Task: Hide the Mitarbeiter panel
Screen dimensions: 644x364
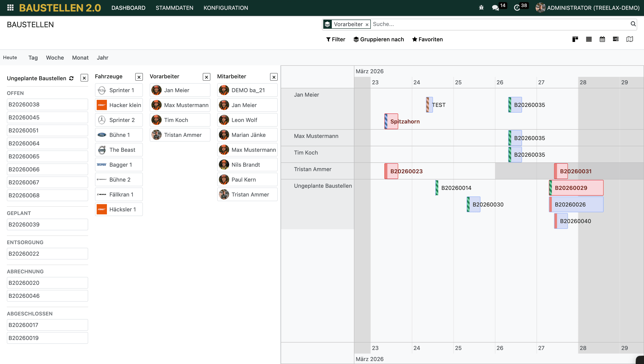Action: coord(274,77)
